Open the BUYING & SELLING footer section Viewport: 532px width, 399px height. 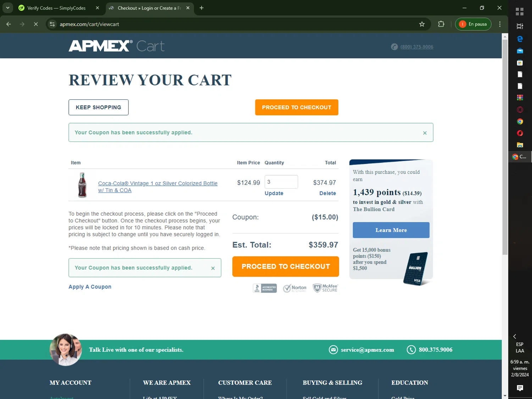click(x=332, y=383)
